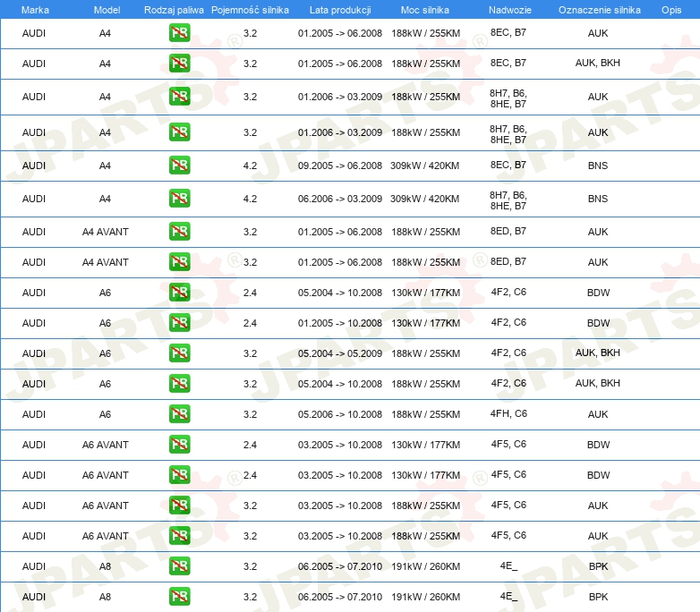Click fuel icon in A4 8EC, B7 row with only AUK engine
This screenshot has height=612, width=700.
[x=179, y=33]
